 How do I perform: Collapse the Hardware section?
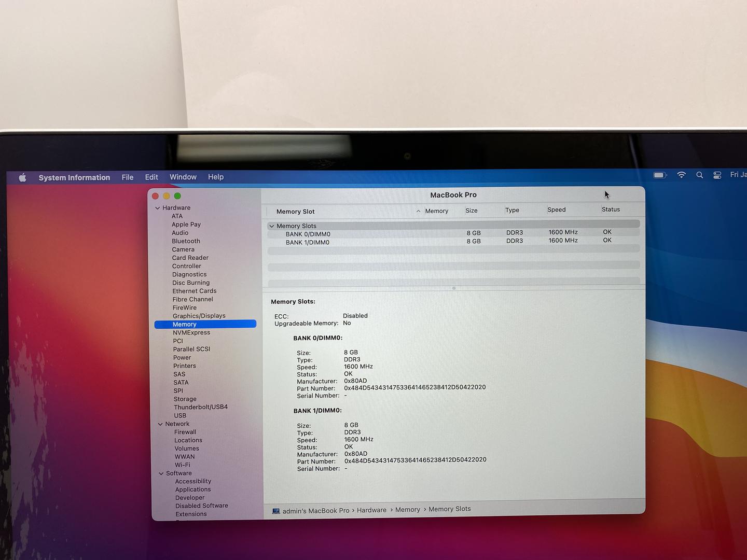158,208
